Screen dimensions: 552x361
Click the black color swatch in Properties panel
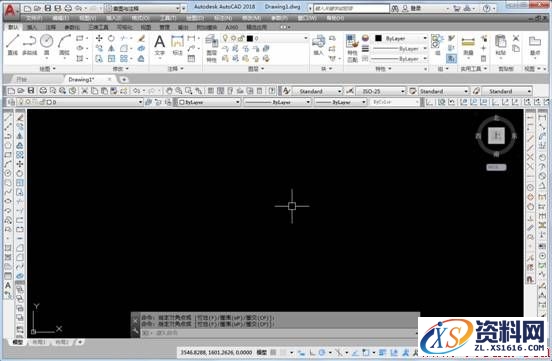tap(378, 38)
